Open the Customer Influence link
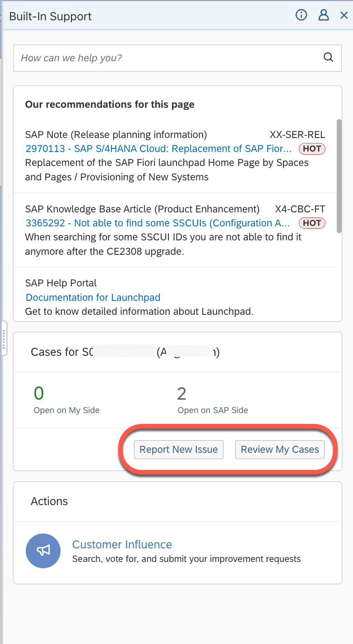This screenshot has height=644, width=353. pyautogui.click(x=122, y=544)
